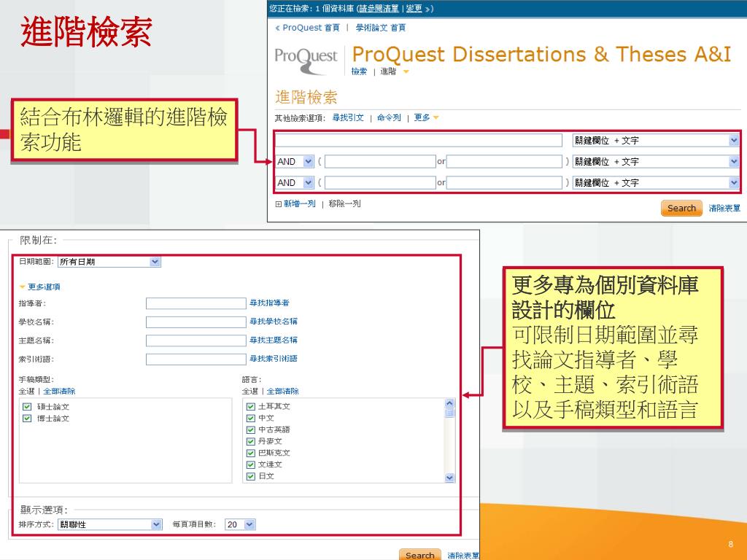Open first row 關鍵欄位 + 文字 dropdown
This screenshot has width=747, height=560.
click(x=655, y=141)
